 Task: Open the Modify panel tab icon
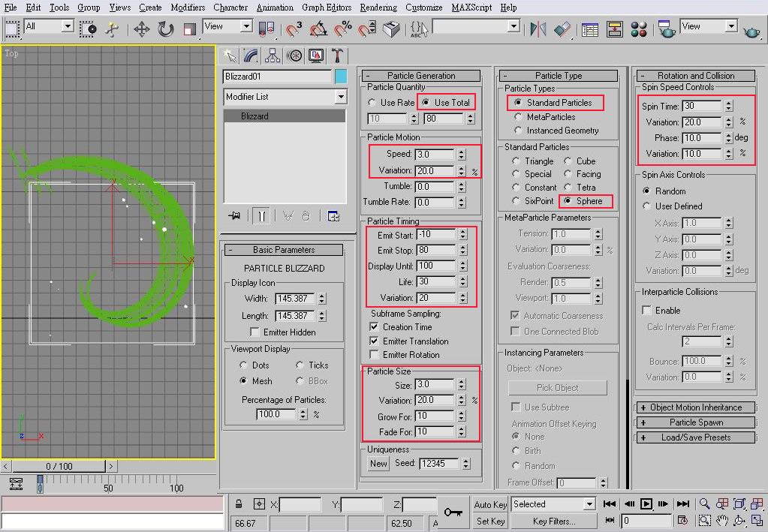click(250, 56)
